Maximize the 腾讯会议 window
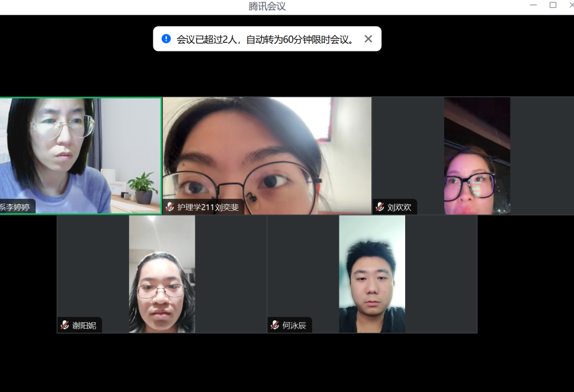The height and width of the screenshot is (392, 574). coord(553,5)
